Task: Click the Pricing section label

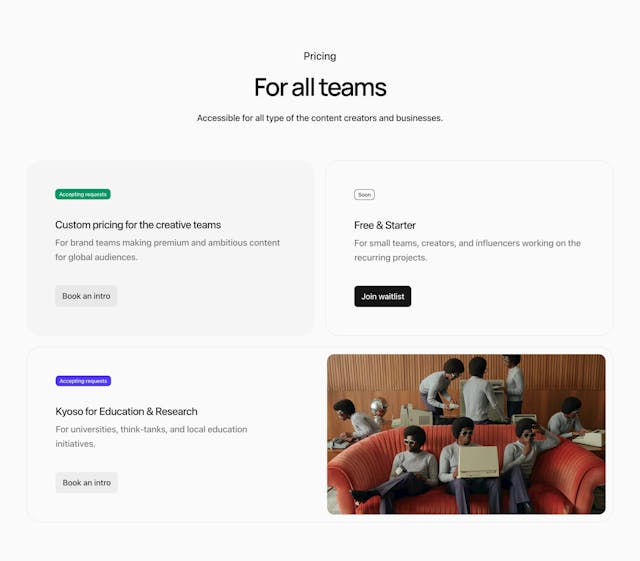Action: (320, 56)
